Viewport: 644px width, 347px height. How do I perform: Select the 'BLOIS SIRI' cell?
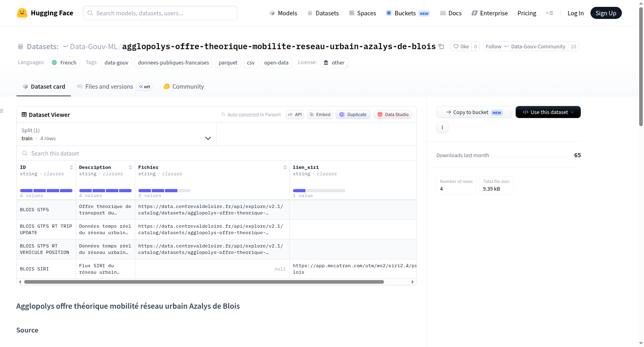tap(46, 269)
